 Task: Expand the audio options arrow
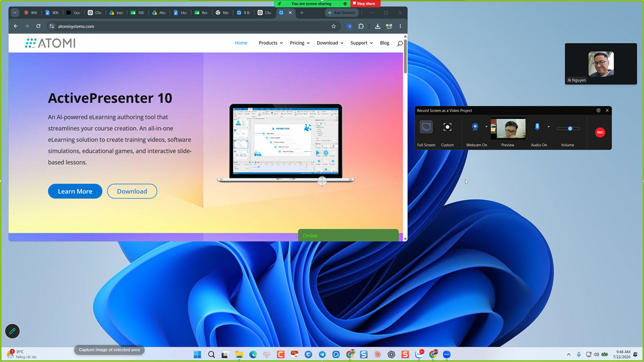548,127
